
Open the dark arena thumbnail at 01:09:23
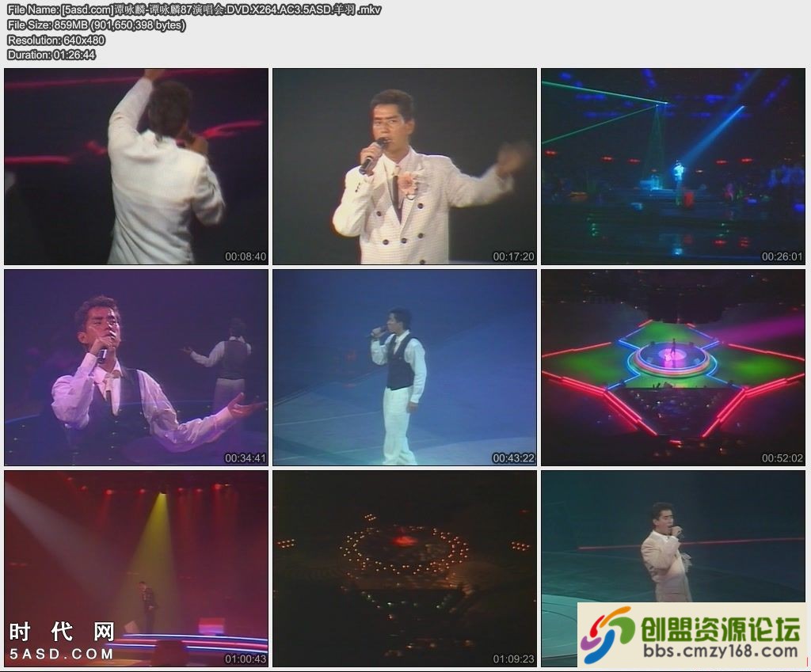405,568
